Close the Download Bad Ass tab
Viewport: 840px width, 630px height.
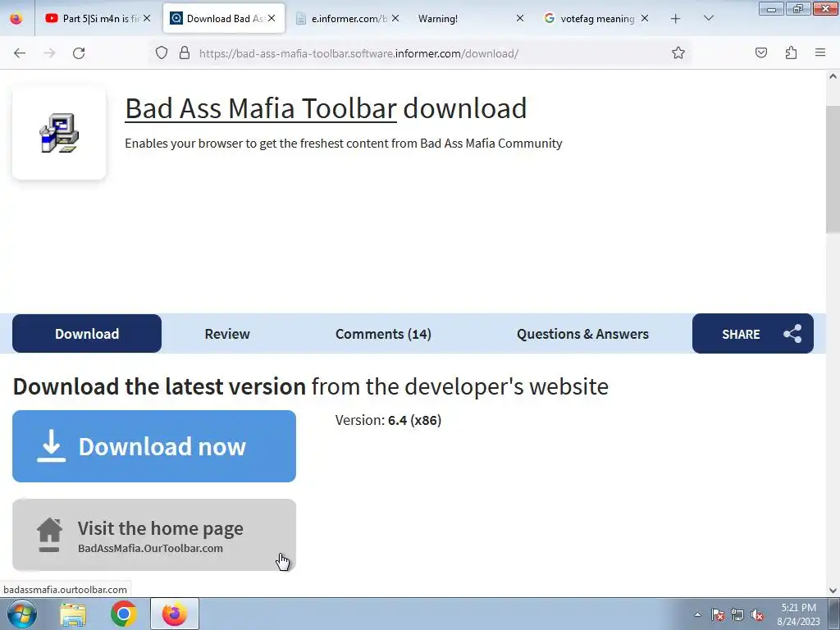272,19
